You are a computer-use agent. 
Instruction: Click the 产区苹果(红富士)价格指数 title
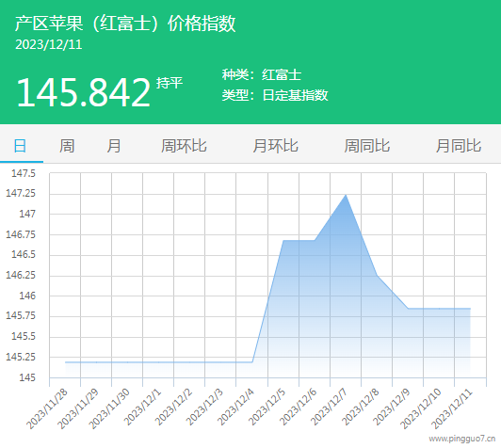pos(125,24)
